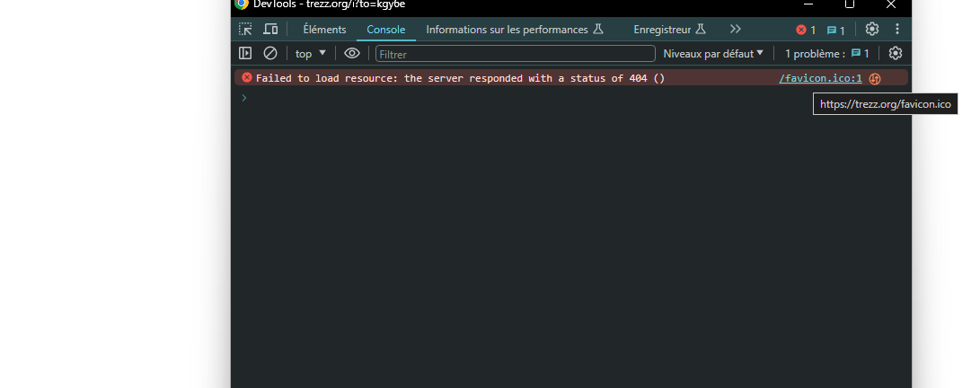The image size is (980, 388).
Task: Click the red error count badge
Action: [806, 30]
